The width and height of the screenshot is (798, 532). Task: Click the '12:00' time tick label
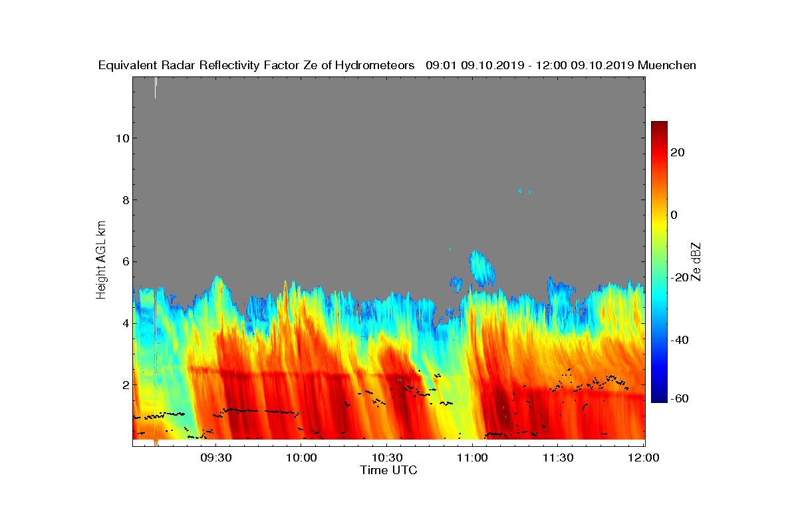coord(644,458)
